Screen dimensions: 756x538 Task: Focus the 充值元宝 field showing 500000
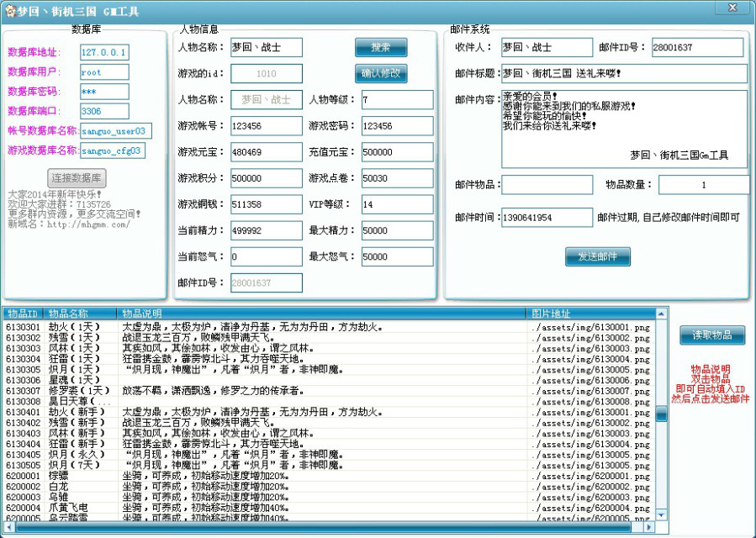398,152
